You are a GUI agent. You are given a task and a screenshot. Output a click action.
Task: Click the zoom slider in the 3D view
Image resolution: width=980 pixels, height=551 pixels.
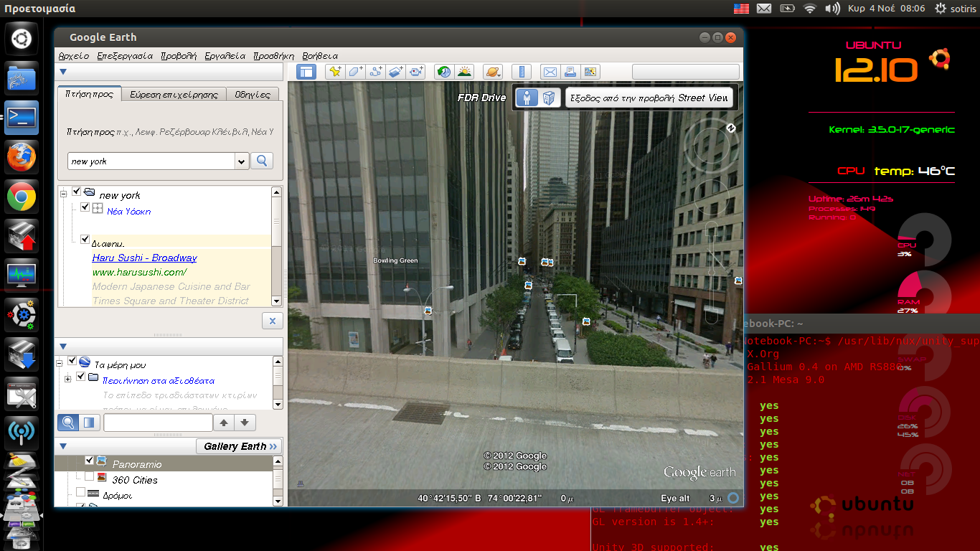tap(712, 273)
